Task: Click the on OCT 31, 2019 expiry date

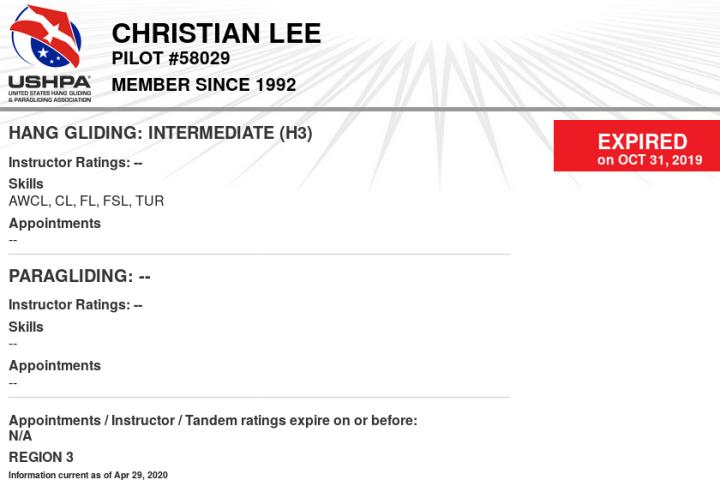Action: point(650,160)
